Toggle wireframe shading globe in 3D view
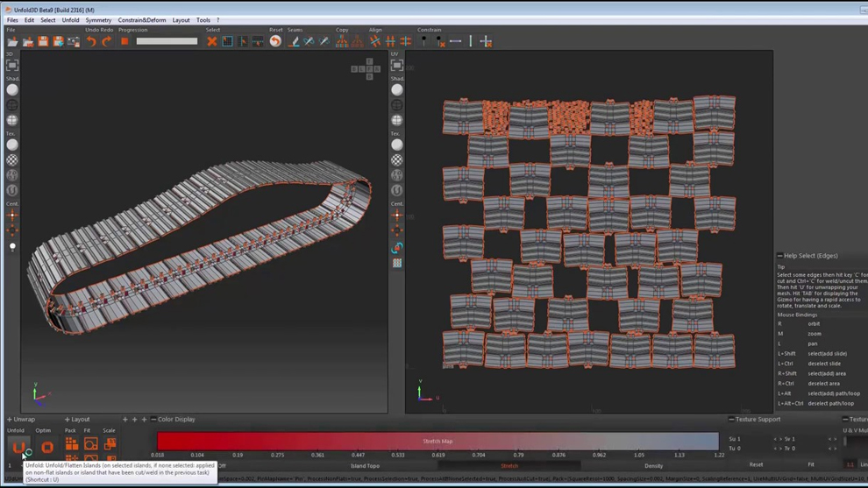868x488 pixels. pyautogui.click(x=12, y=105)
